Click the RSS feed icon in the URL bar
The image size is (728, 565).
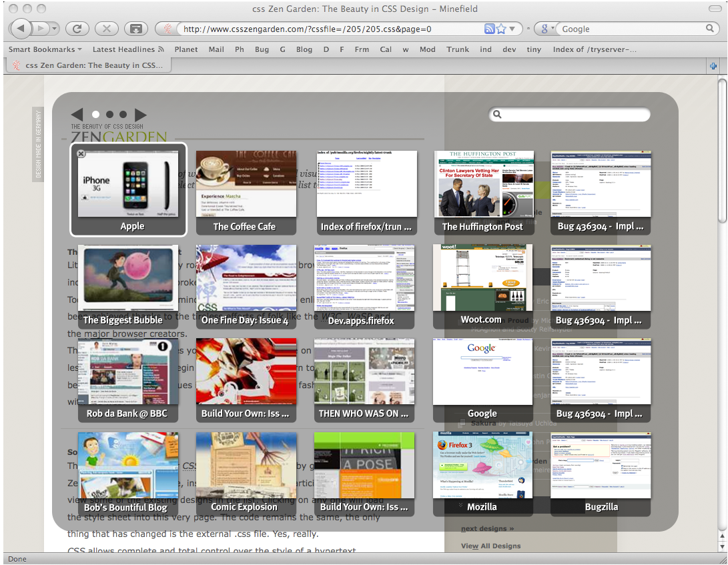(x=489, y=29)
